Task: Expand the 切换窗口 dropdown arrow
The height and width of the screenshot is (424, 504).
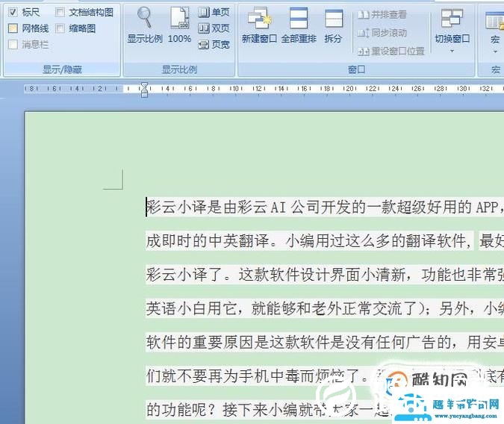Action: coord(452,51)
